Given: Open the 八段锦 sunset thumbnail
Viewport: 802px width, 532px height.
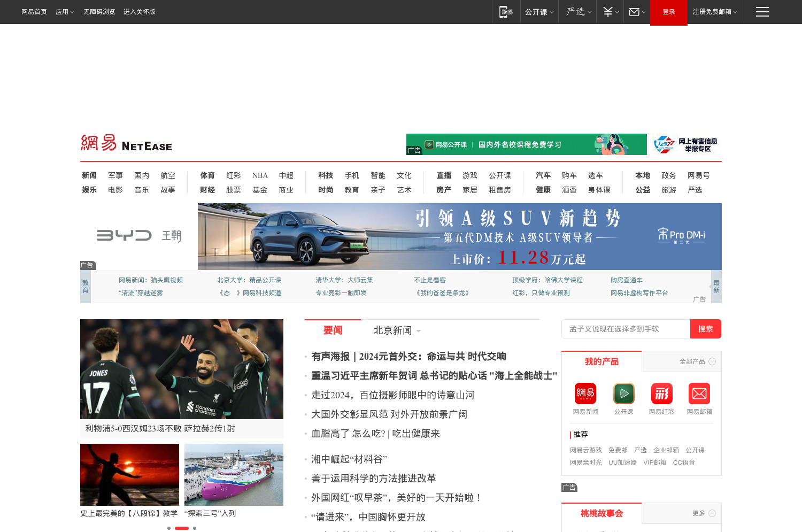Looking at the screenshot, I should pos(129,475).
